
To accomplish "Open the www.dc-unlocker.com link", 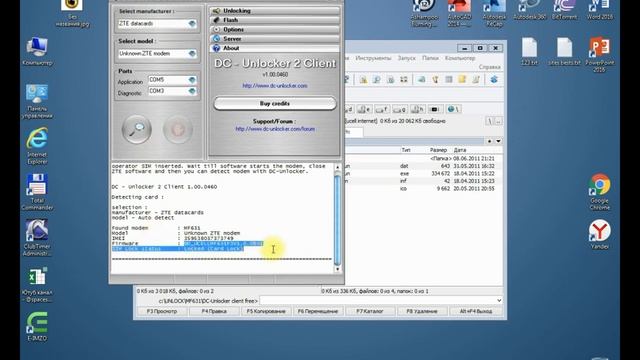I will pos(275,86).
